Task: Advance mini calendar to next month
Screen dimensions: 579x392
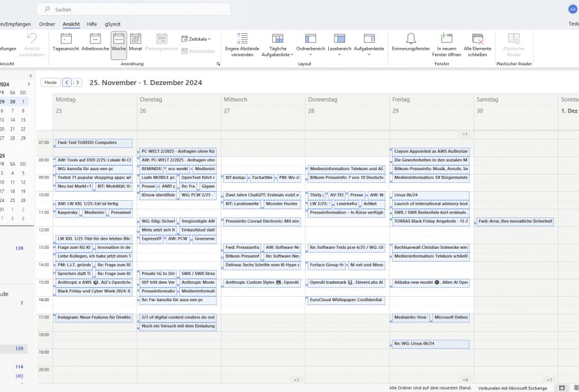Action: coord(29,84)
